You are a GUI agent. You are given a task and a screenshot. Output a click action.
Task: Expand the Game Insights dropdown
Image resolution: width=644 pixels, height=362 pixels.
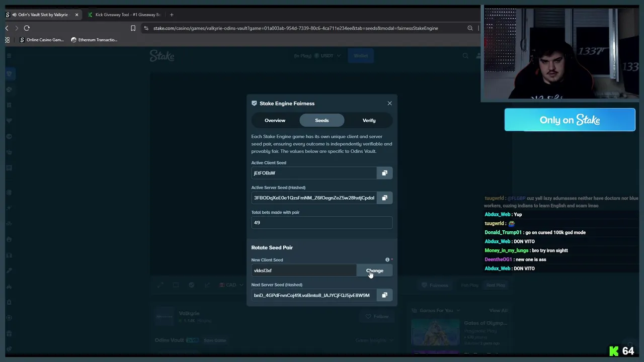[373, 340]
